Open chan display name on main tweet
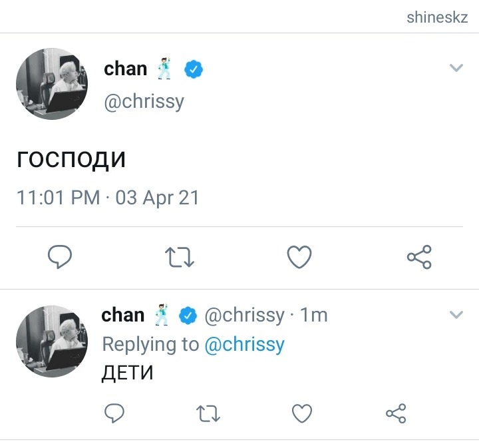Screen dimensions: 479x448 coord(125,69)
